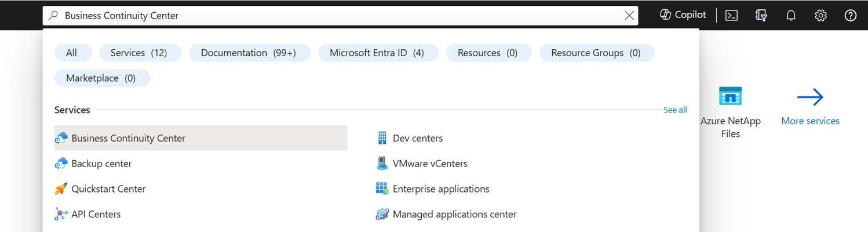Click the VMware vCenters server icon

point(382,164)
